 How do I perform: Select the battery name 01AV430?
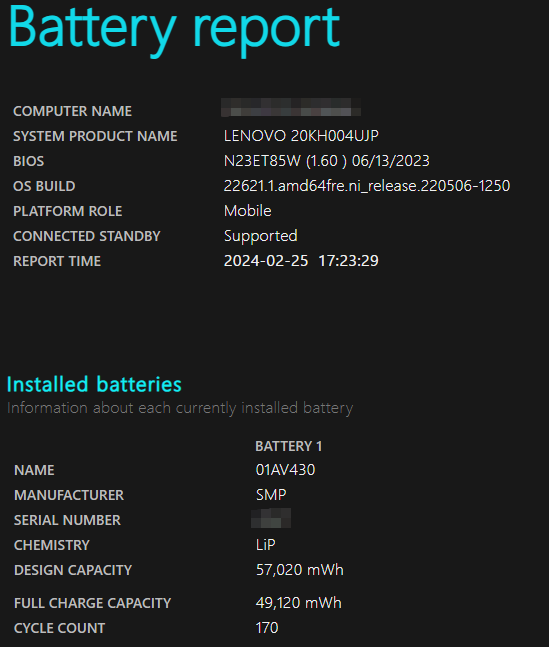point(285,470)
